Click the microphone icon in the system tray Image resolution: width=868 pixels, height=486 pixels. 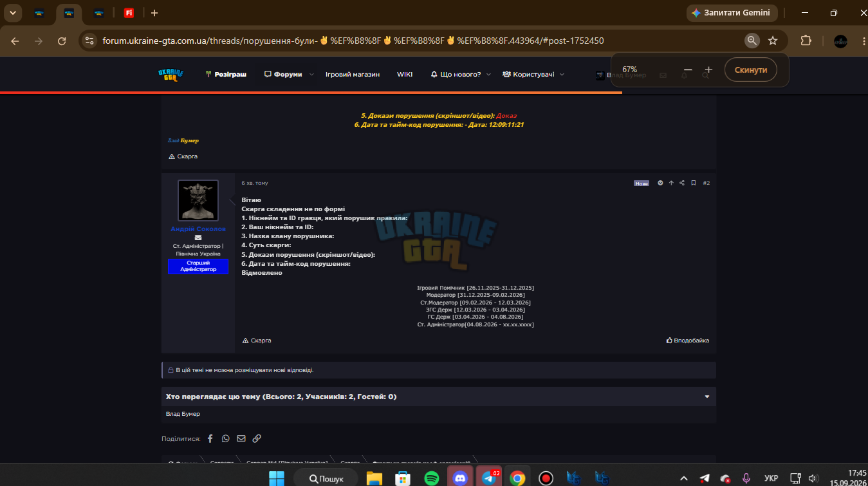(746, 478)
